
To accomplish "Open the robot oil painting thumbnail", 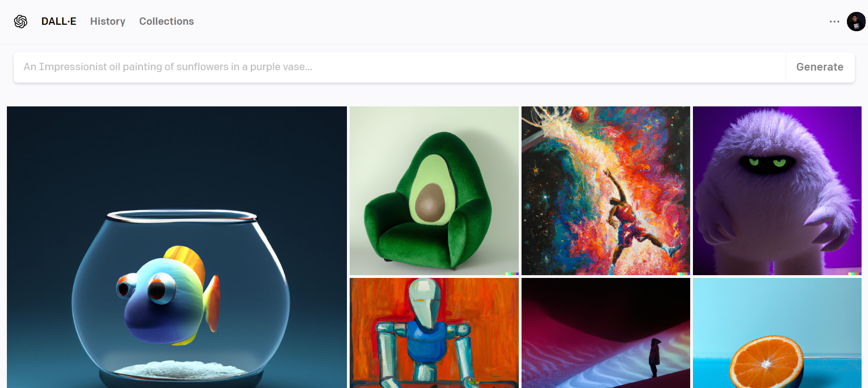I will click(434, 333).
